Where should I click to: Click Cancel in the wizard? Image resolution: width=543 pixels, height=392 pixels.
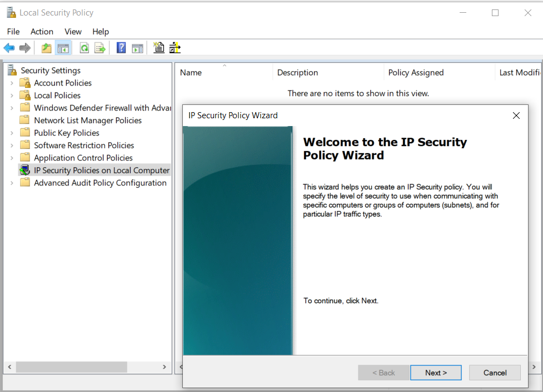495,373
